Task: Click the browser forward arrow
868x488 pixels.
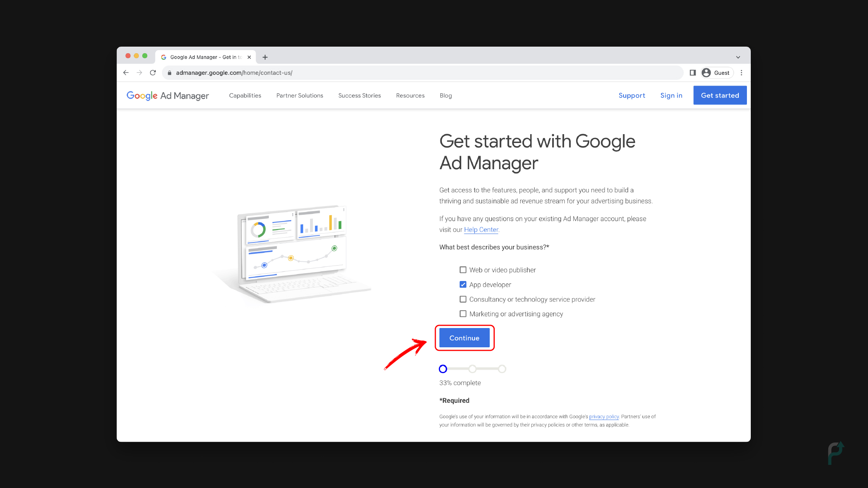Action: point(139,72)
